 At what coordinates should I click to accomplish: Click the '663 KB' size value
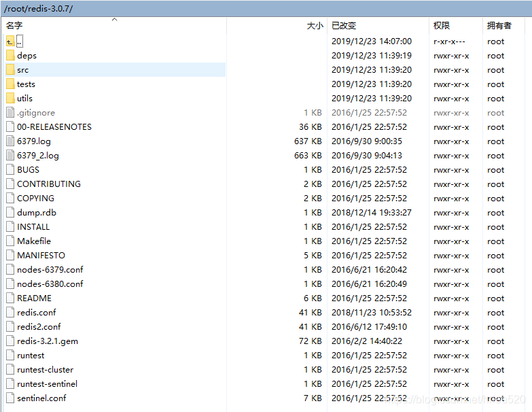click(x=308, y=155)
